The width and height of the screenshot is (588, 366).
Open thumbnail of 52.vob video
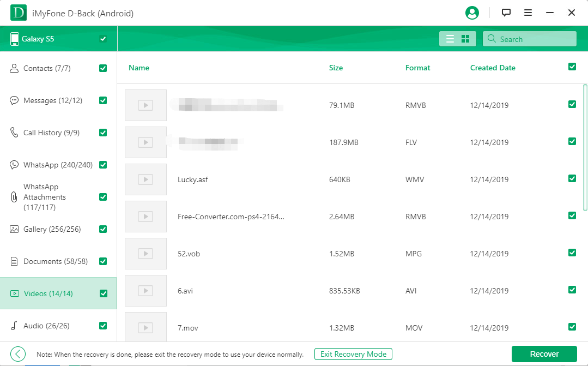tap(146, 254)
